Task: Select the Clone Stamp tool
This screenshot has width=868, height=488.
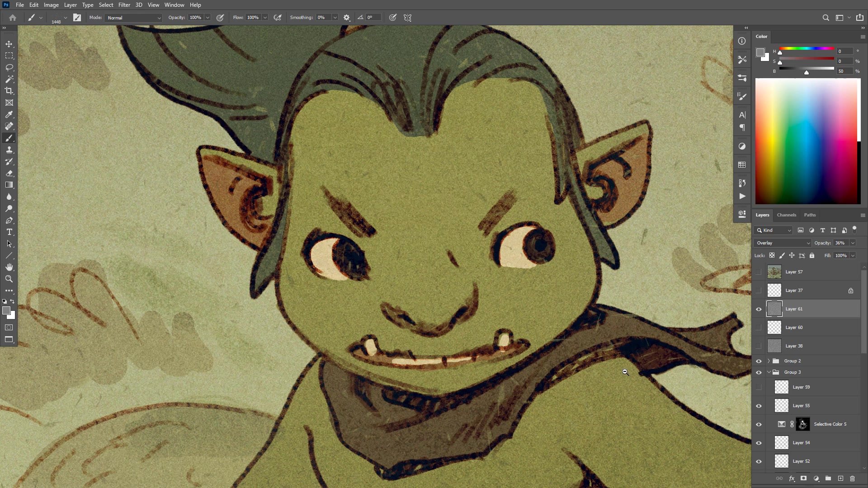Action: coord(9,150)
